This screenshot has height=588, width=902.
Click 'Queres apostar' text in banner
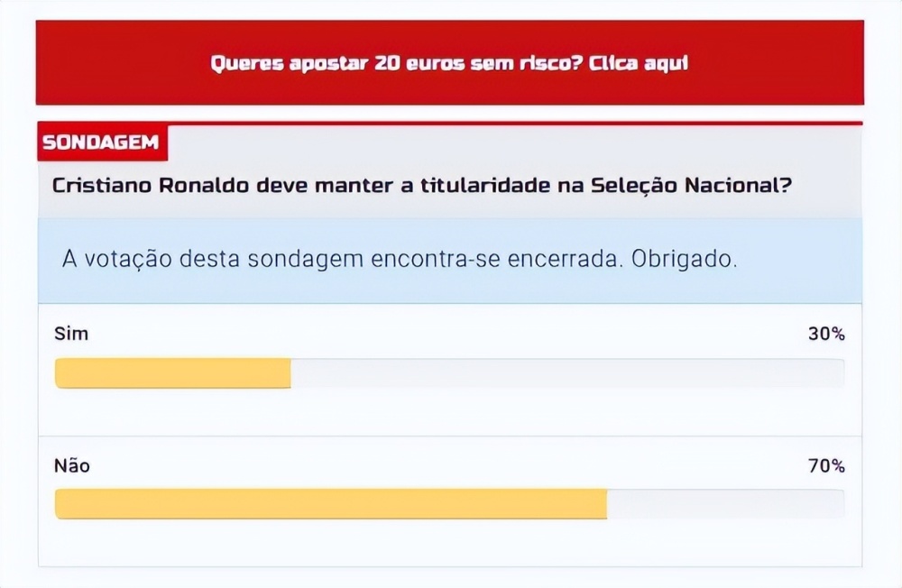[289, 63]
